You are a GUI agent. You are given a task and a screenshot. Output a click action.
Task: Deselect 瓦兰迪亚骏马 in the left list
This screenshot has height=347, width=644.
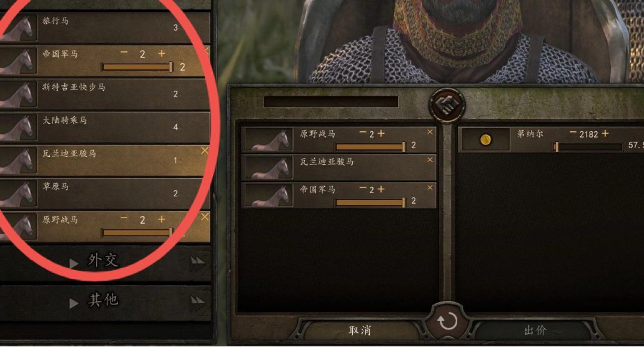tap(204, 151)
